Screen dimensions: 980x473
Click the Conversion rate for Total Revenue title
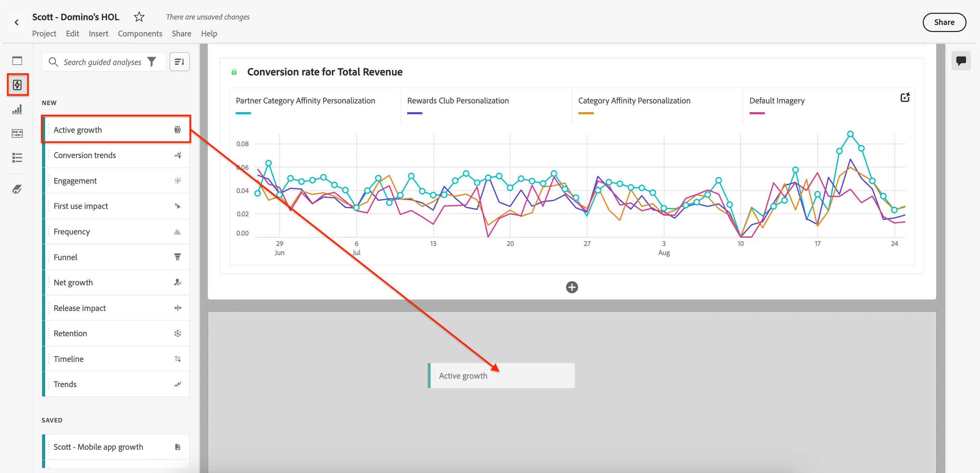325,72
